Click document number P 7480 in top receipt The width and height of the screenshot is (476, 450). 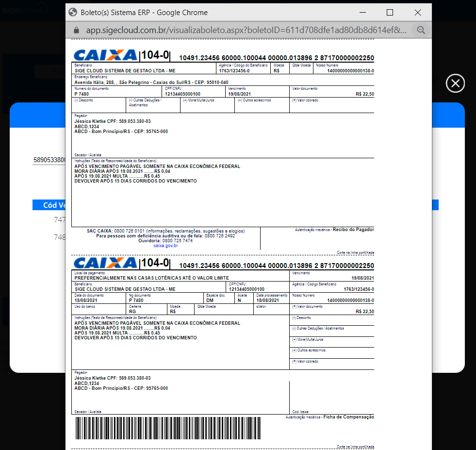[82, 94]
